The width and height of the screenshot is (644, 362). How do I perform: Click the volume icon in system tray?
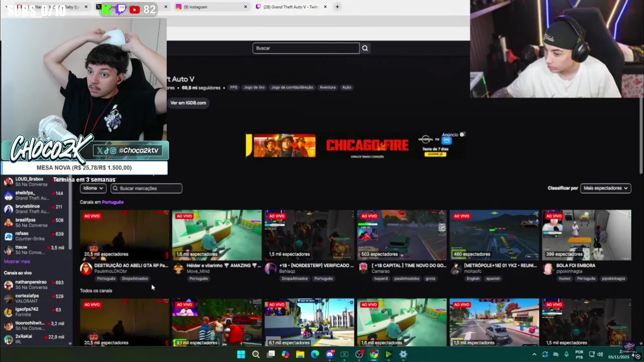tap(600, 354)
